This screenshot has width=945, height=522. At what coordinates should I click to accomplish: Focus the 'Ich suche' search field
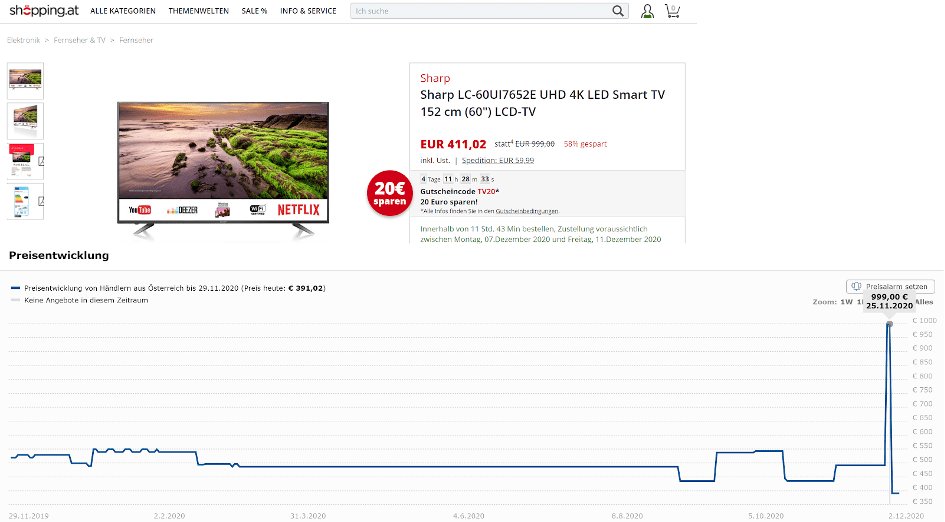(x=480, y=11)
